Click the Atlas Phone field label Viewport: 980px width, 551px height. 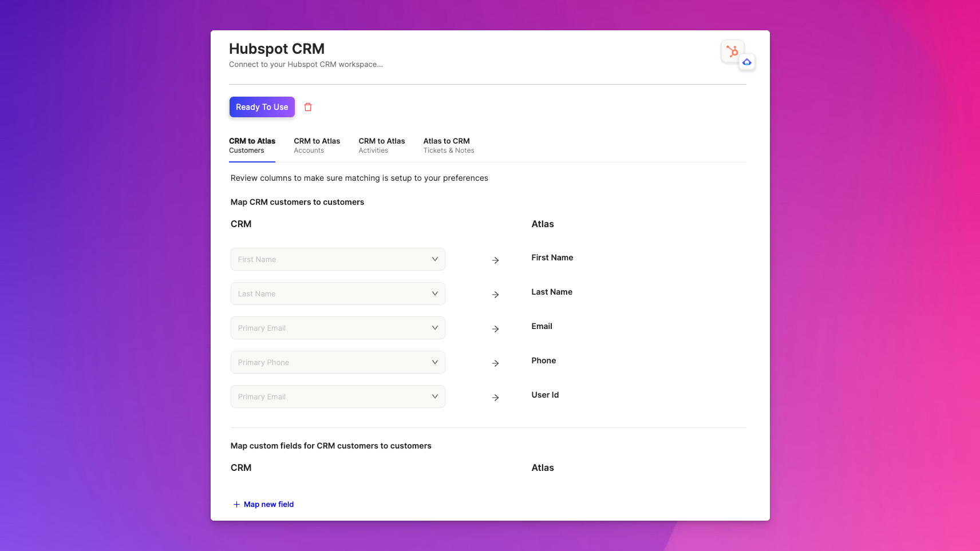(543, 360)
